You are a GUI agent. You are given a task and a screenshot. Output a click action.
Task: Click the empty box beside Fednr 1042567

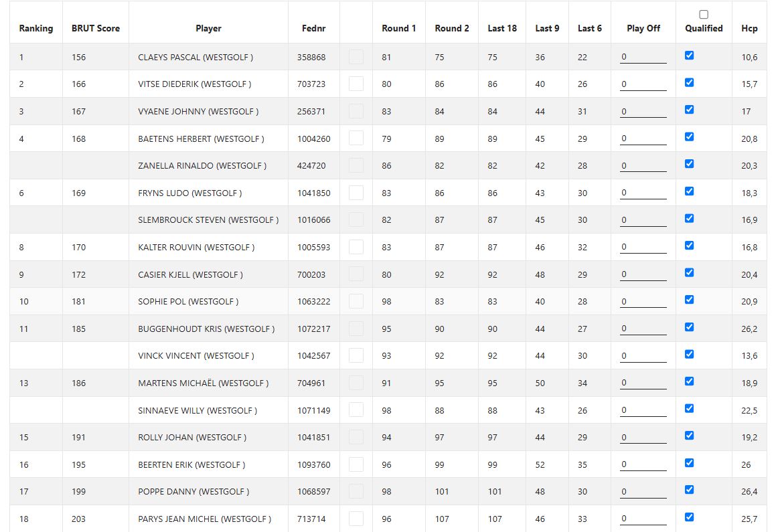click(x=356, y=355)
